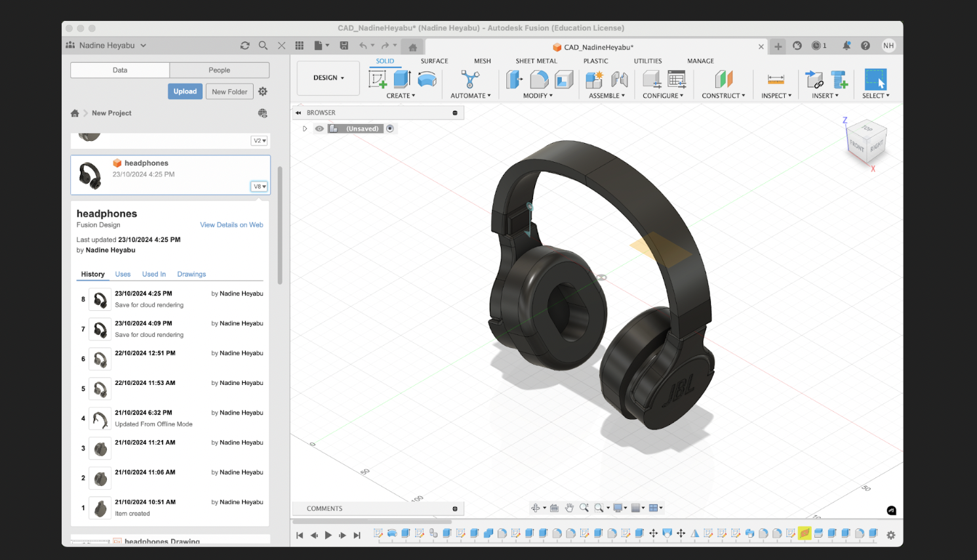Select version row "22/10/2024 12:51 PM"
The image size is (977, 560).
click(x=170, y=359)
